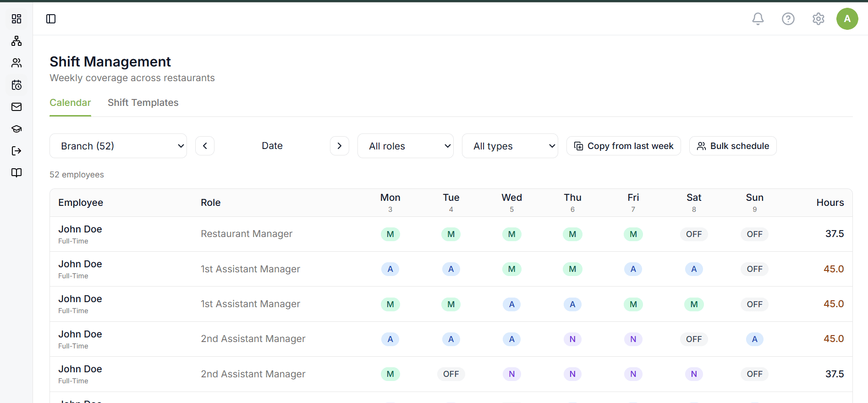868x403 pixels.
Task: Open the help question mark icon
Action: click(x=788, y=19)
